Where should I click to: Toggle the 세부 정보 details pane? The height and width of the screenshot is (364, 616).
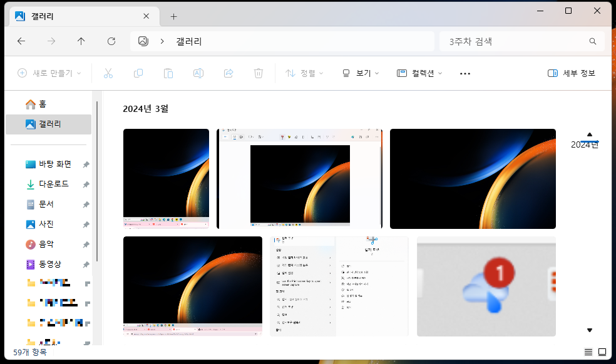[572, 73]
